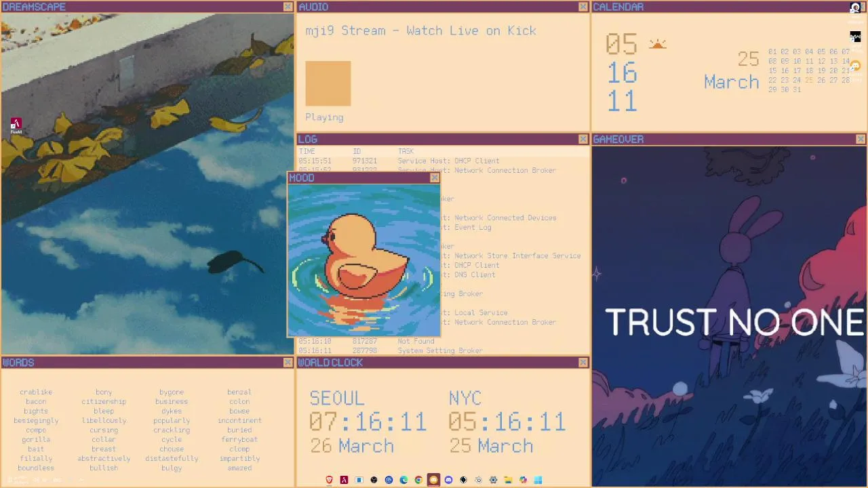This screenshot has width=868, height=488.
Task: Open Brave browser from the taskbar
Action: [x=329, y=480]
